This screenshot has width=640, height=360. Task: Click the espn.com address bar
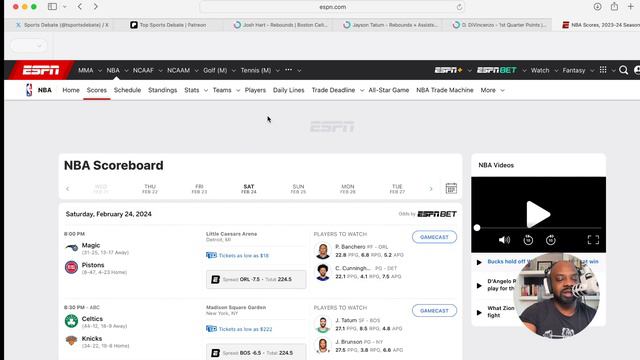coord(332,7)
